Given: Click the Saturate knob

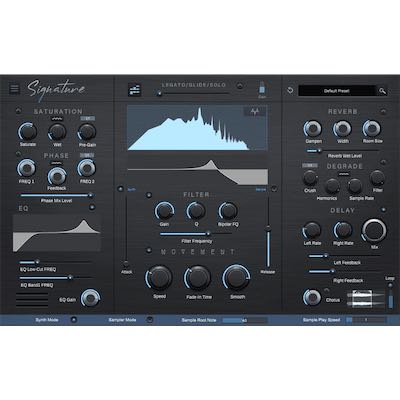Looking at the screenshot, I should coord(28,132).
